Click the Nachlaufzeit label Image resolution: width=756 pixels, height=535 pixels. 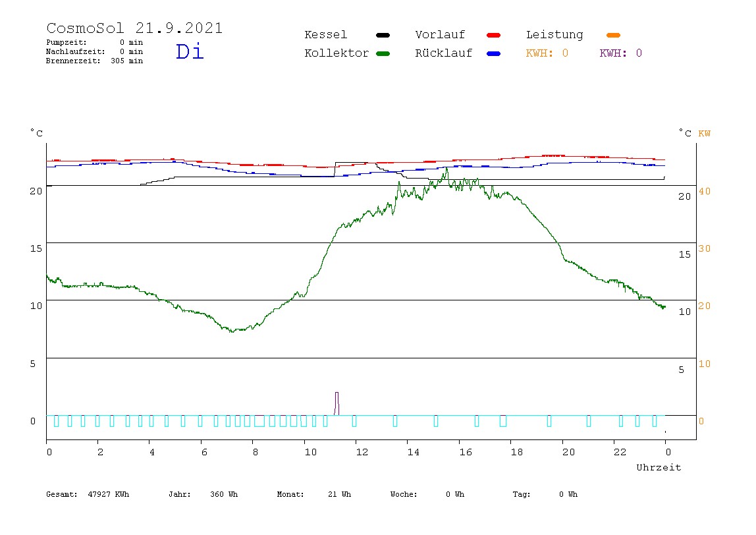pyautogui.click(x=76, y=51)
